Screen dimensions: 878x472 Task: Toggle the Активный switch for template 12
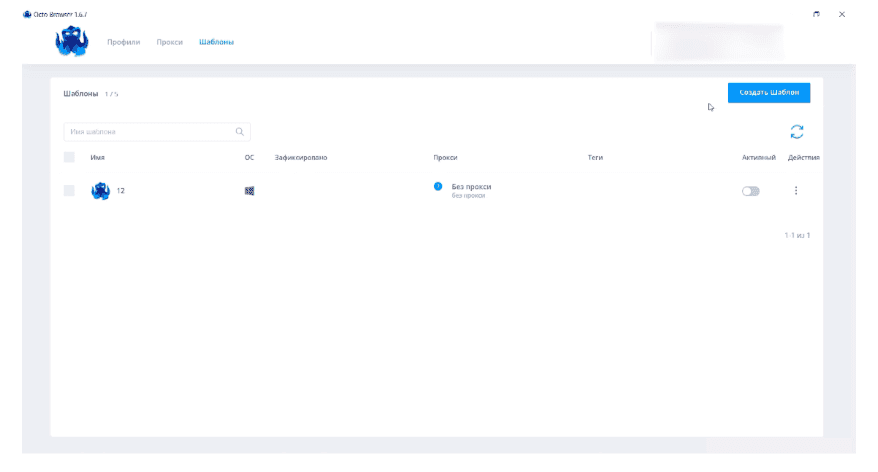[750, 191]
